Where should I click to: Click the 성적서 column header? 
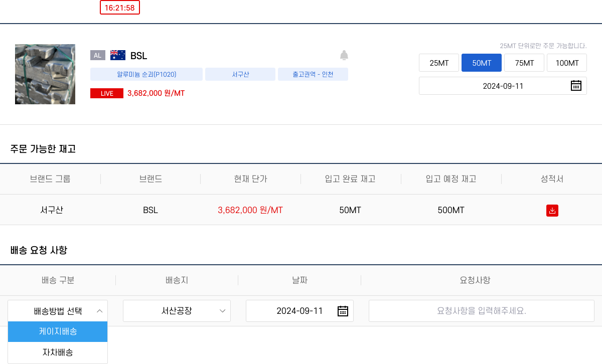[552, 179]
